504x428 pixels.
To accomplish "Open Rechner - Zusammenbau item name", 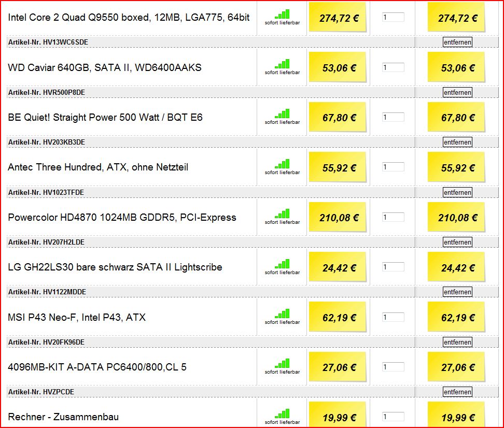I will pos(63,417).
